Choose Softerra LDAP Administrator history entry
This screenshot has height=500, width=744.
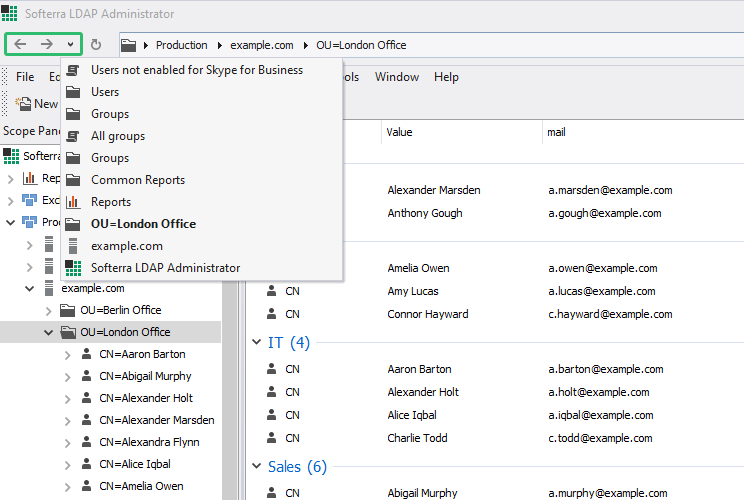pos(202,268)
